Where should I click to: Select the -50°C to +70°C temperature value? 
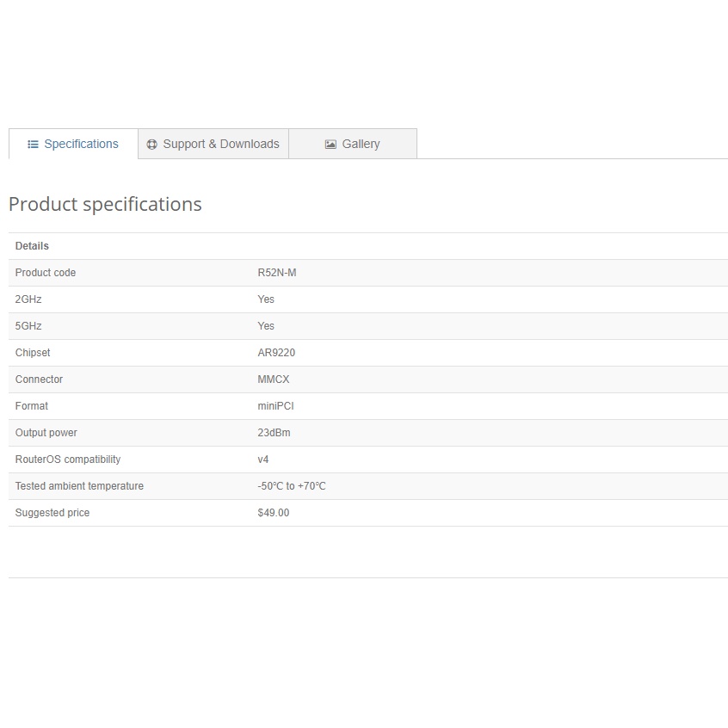(291, 486)
